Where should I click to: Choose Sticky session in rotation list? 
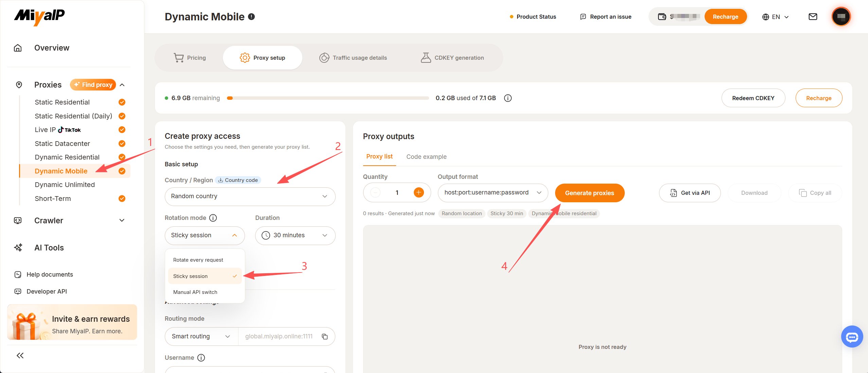point(205,276)
